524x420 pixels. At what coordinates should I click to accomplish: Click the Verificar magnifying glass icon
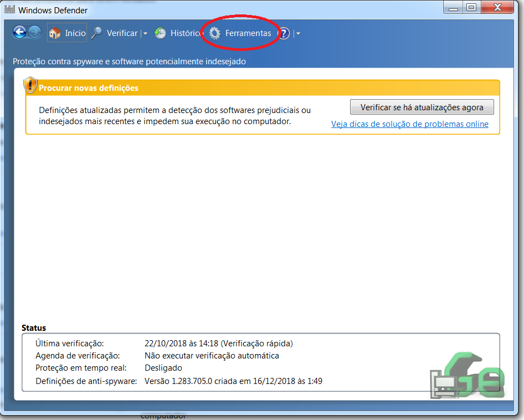[x=97, y=33]
